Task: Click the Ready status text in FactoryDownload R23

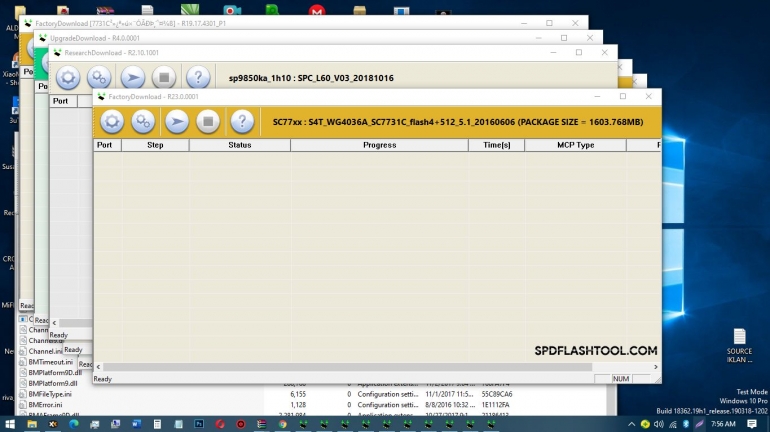Action: 103,379
